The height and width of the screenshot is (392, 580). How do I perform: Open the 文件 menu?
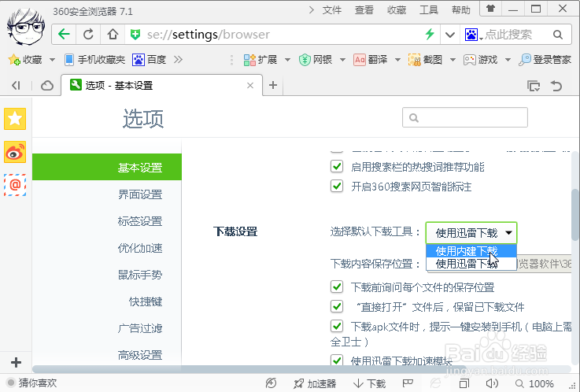pos(331,10)
